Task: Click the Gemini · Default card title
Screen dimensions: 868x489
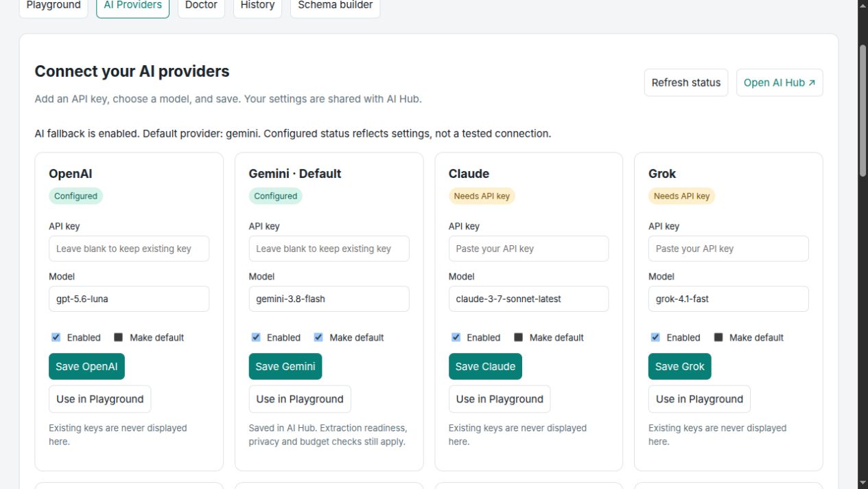Action: click(x=295, y=174)
